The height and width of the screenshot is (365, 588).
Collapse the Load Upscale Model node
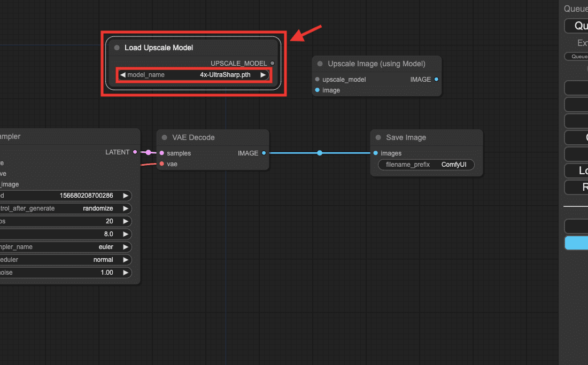[x=117, y=48]
